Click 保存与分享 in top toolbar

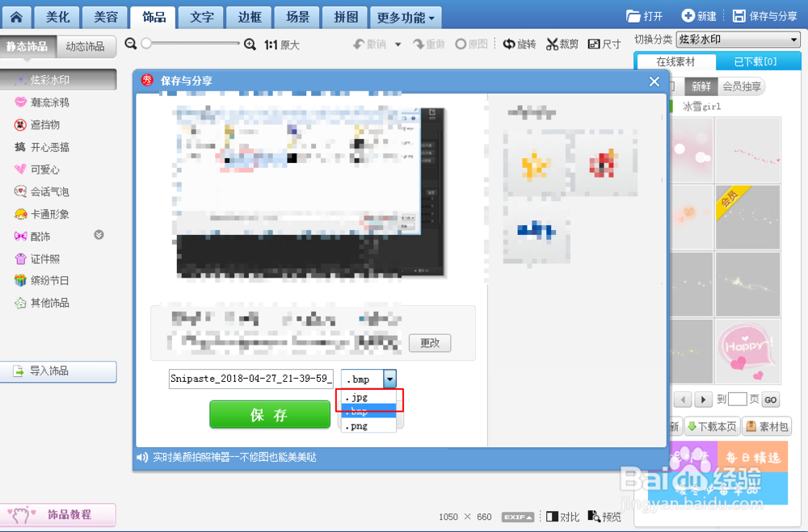[766, 16]
